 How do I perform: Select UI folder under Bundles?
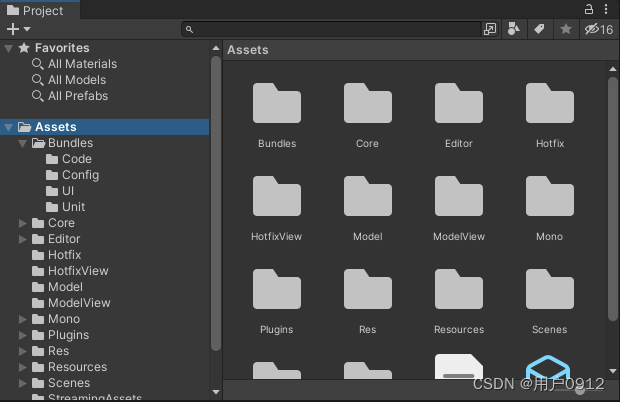[x=68, y=191]
